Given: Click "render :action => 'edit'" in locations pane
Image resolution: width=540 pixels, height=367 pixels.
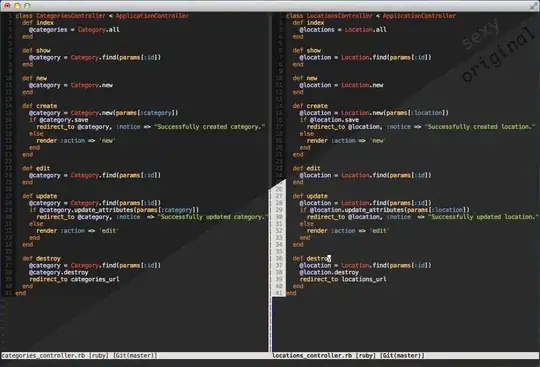Looking at the screenshot, I should tap(348, 231).
